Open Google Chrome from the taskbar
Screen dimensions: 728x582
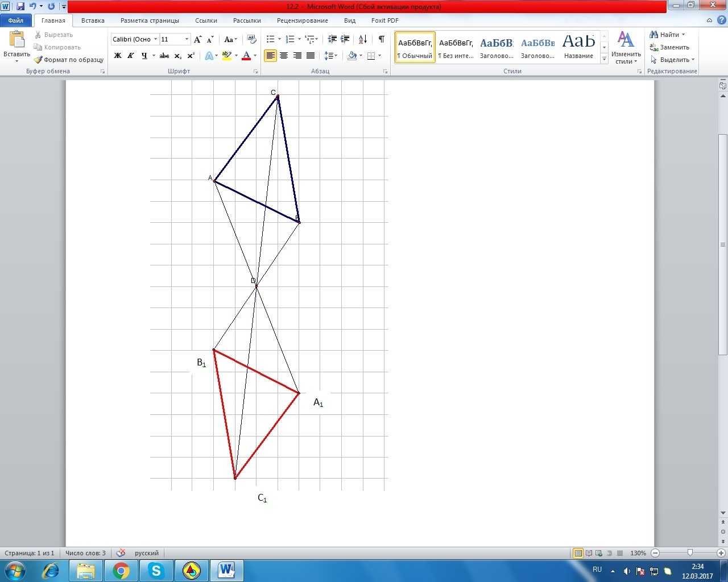pos(121,571)
